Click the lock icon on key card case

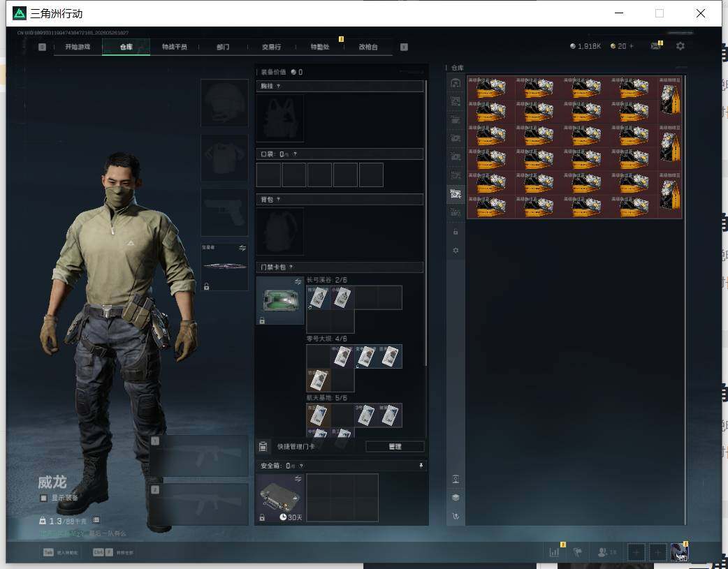pyautogui.click(x=262, y=320)
